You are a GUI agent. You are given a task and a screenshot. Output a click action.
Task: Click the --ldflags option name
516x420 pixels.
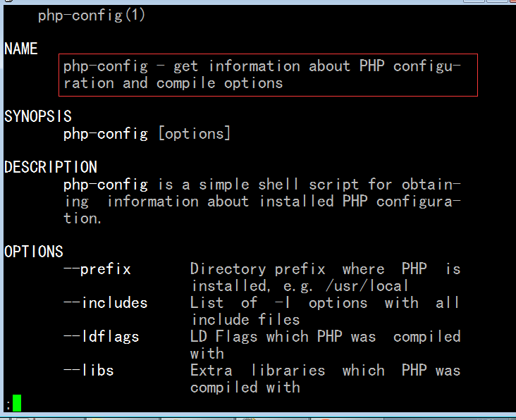pos(102,337)
